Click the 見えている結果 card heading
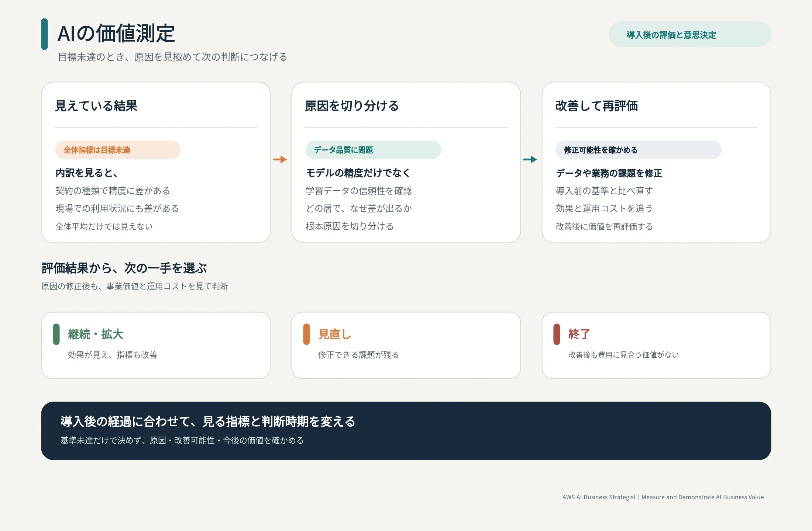 click(x=96, y=106)
